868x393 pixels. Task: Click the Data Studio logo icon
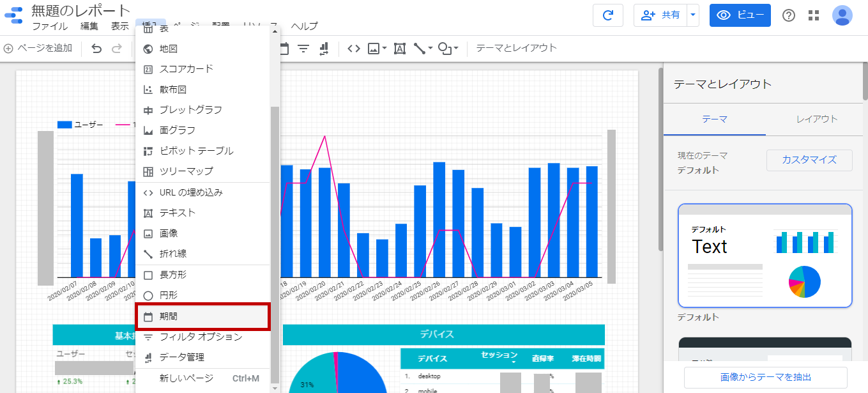click(13, 16)
